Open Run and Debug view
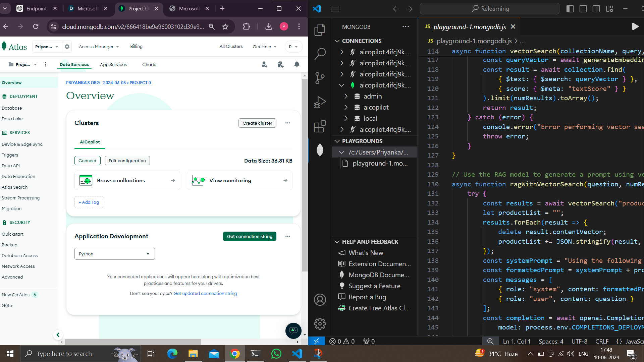644x362 pixels. point(320,102)
